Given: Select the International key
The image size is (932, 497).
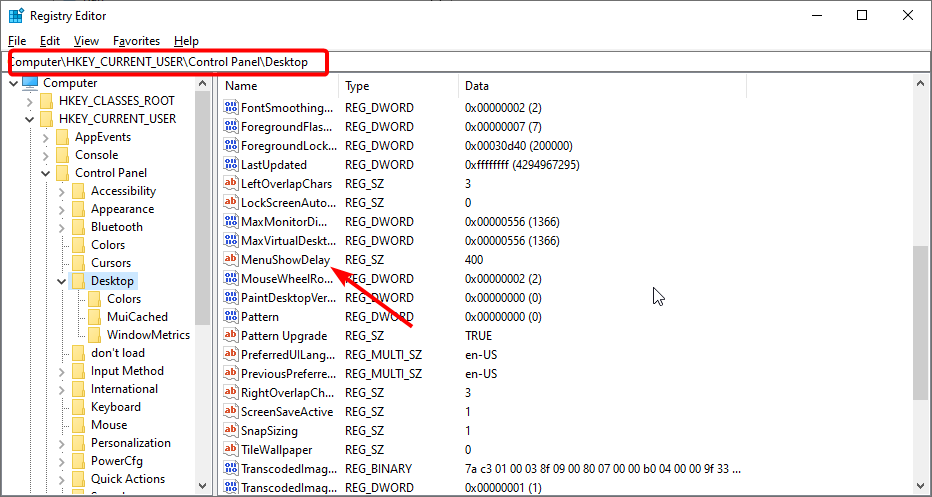Looking at the screenshot, I should [x=124, y=389].
